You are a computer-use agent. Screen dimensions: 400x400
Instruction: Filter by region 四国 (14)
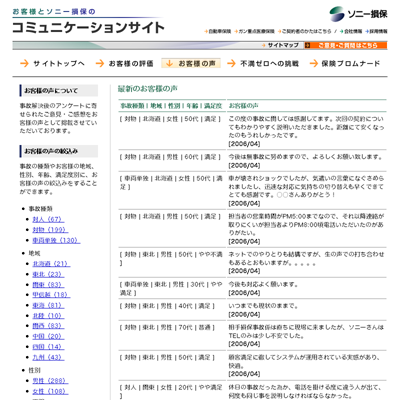[x=48, y=347]
